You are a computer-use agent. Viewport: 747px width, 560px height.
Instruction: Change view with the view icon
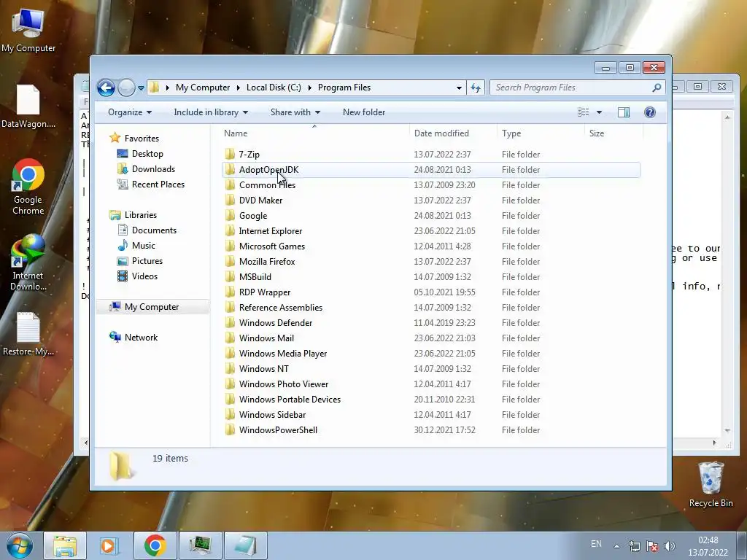coord(583,112)
